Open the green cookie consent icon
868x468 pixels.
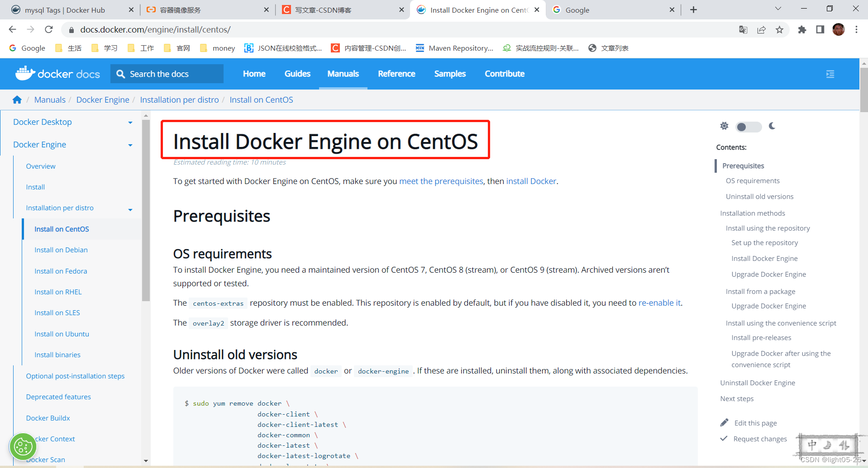(x=23, y=447)
